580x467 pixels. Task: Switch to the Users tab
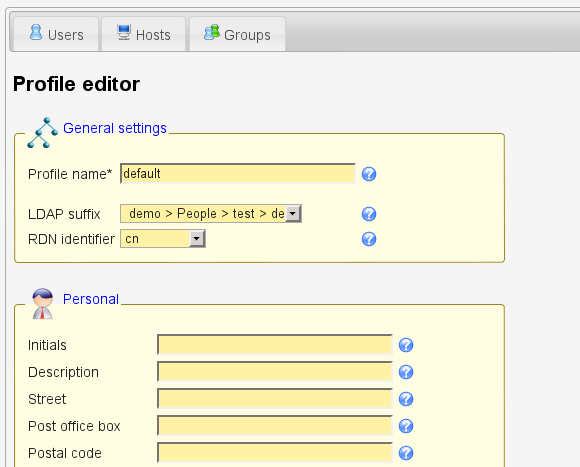tap(56, 34)
